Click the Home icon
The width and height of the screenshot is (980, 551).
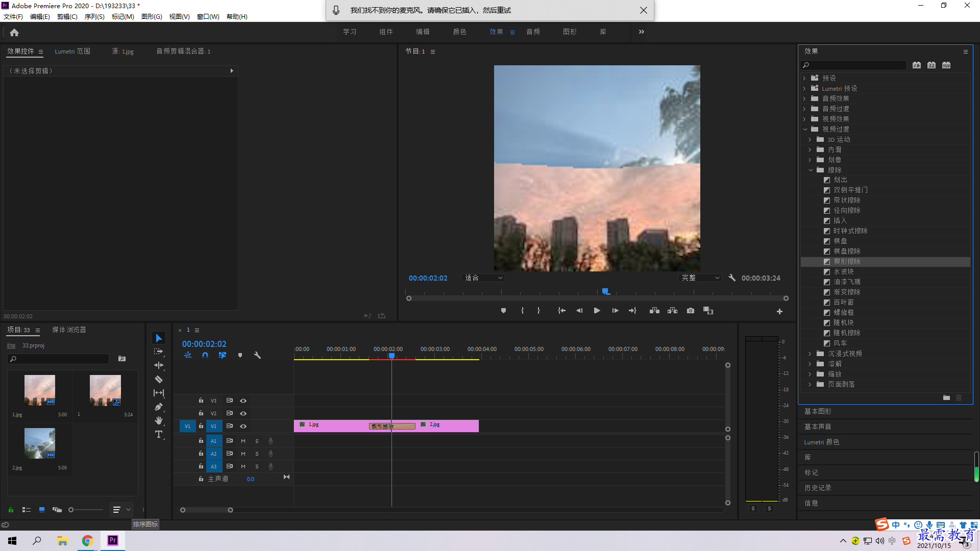[x=14, y=32]
